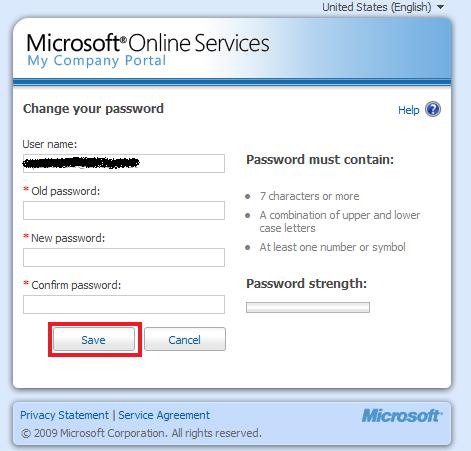The width and height of the screenshot is (471, 451).
Task: Open the Help link
Action: 408,110
